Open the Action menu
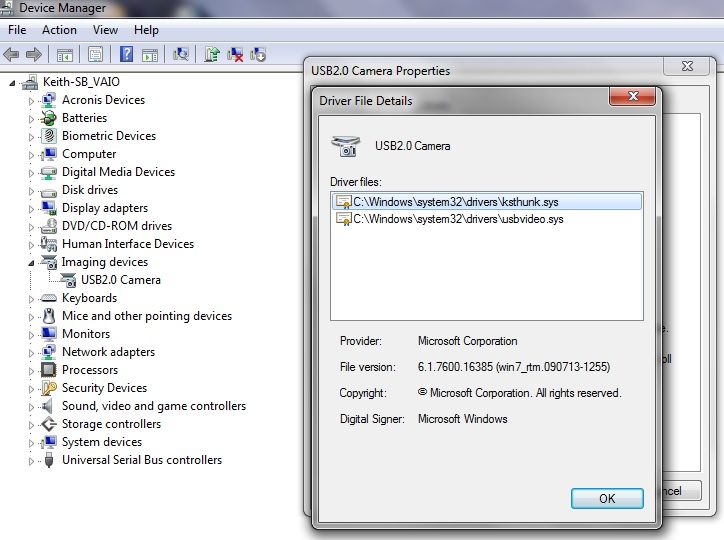The image size is (724, 540). (59, 30)
